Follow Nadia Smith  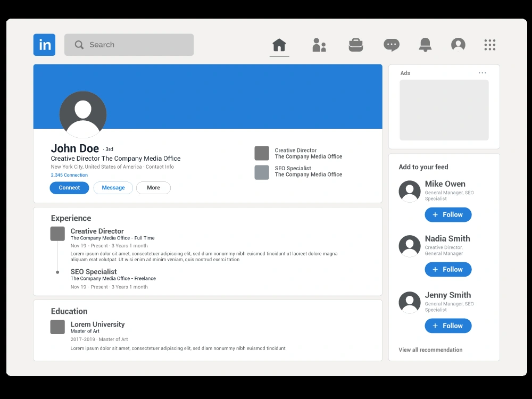tap(448, 269)
